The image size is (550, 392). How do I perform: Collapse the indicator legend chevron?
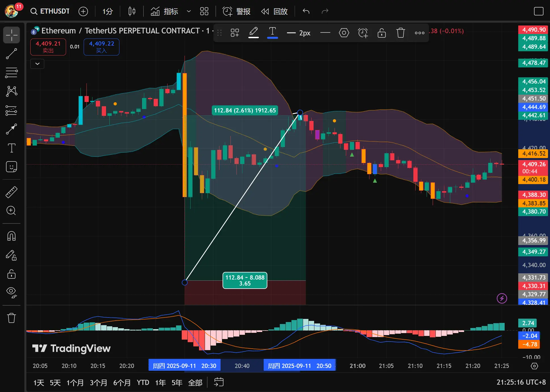click(x=37, y=64)
